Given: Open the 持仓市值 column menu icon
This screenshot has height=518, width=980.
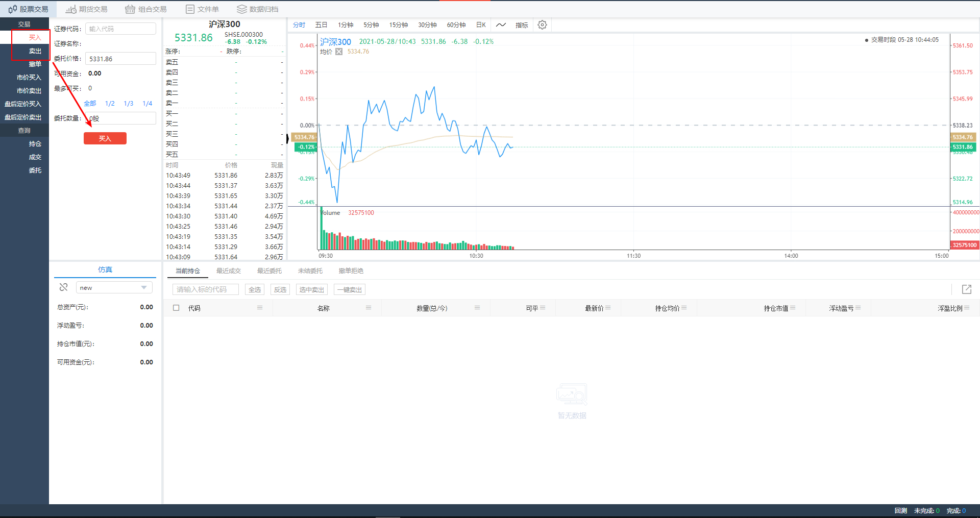Looking at the screenshot, I should tap(793, 308).
